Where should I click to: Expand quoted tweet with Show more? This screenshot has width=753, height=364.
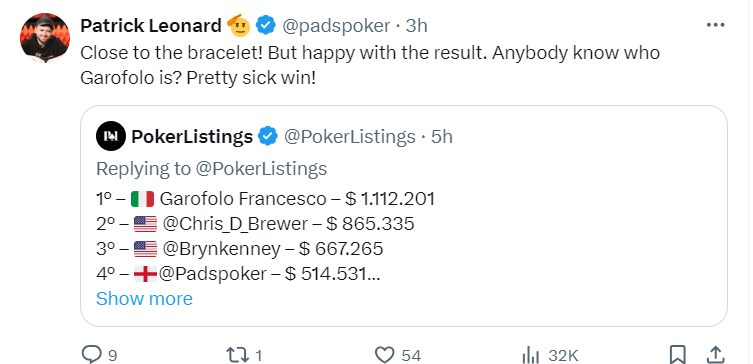coord(144,299)
